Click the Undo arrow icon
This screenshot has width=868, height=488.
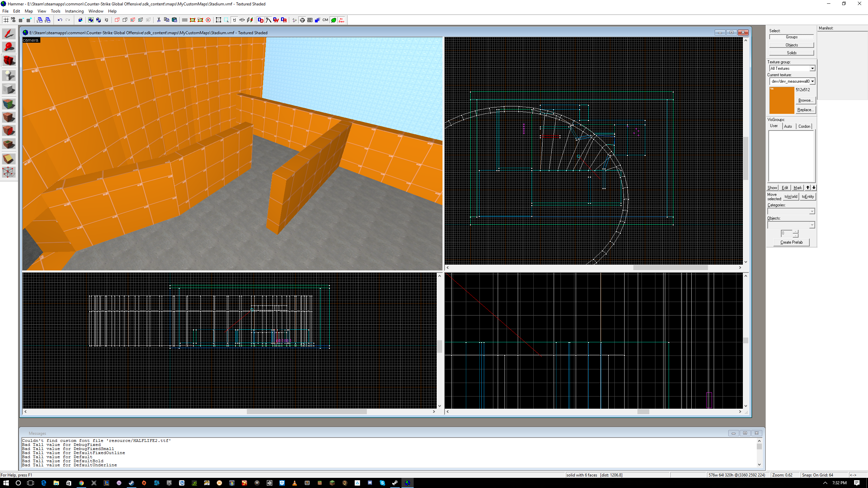pyautogui.click(x=60, y=20)
